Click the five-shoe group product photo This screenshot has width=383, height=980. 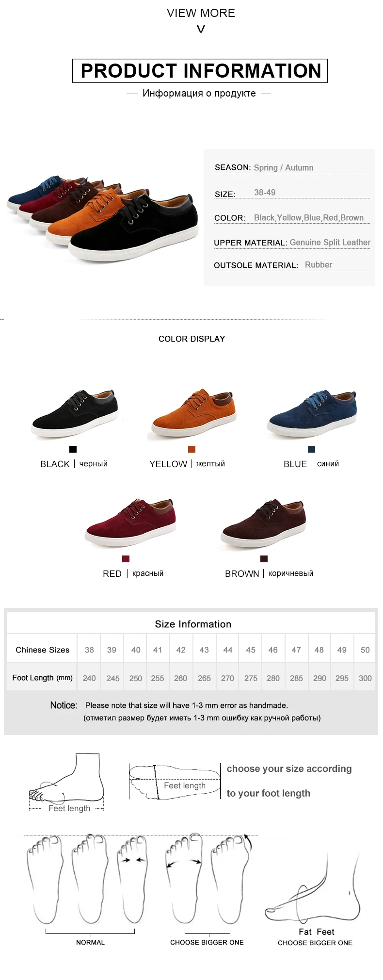102,218
